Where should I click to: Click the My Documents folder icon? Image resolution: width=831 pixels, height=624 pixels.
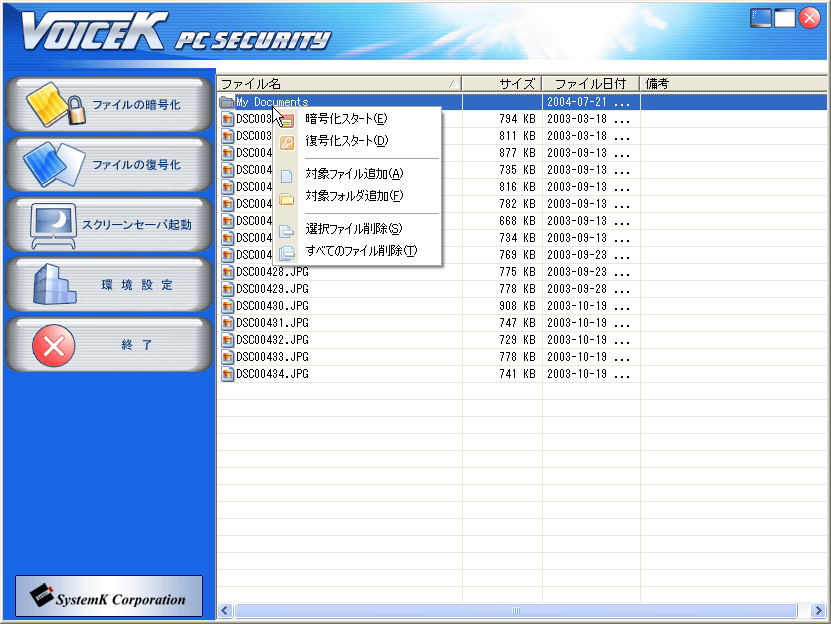(x=227, y=102)
